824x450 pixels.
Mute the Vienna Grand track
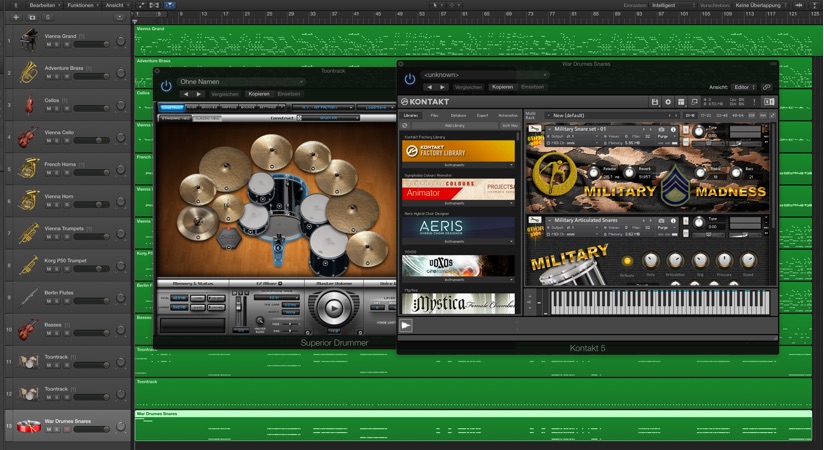[x=49, y=45]
